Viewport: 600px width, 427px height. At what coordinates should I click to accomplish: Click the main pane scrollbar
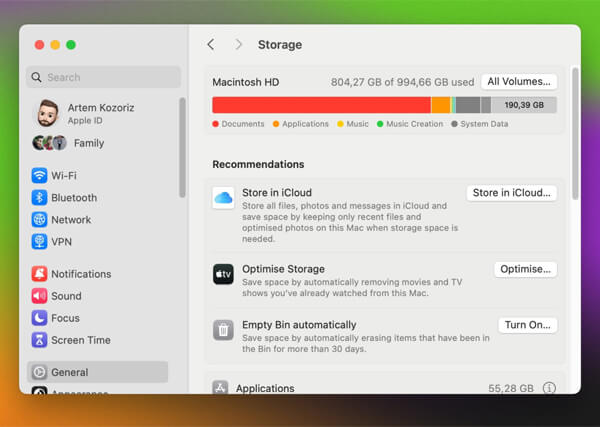pyautogui.click(x=575, y=134)
